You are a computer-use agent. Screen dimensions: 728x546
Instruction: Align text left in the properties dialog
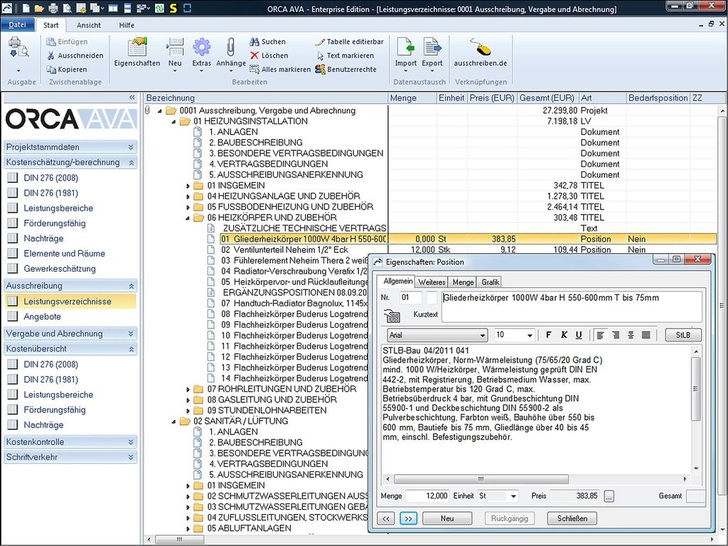[x=600, y=335]
